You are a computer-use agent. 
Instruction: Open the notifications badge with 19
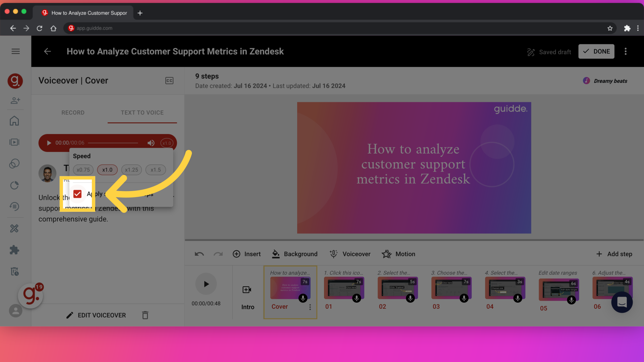pyautogui.click(x=39, y=287)
